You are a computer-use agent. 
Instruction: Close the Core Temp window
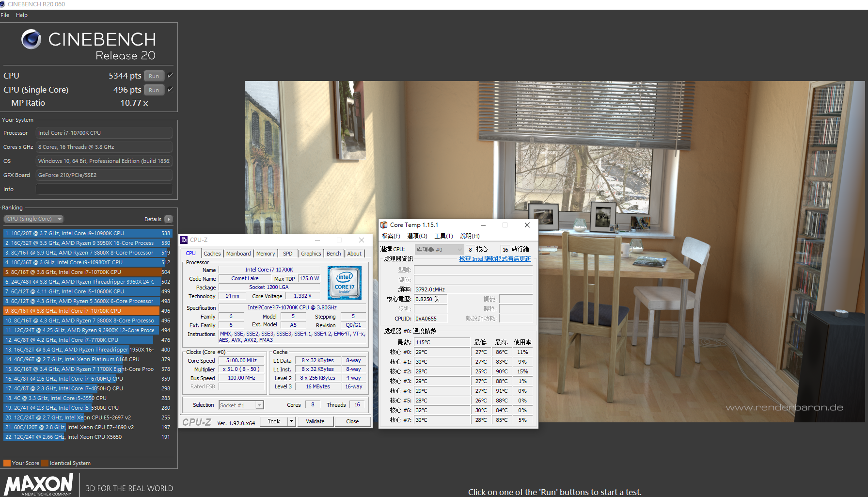[527, 225]
